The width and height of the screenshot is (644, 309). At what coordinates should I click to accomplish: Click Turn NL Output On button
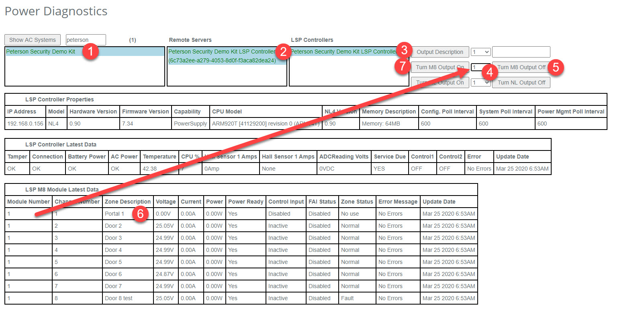point(440,82)
